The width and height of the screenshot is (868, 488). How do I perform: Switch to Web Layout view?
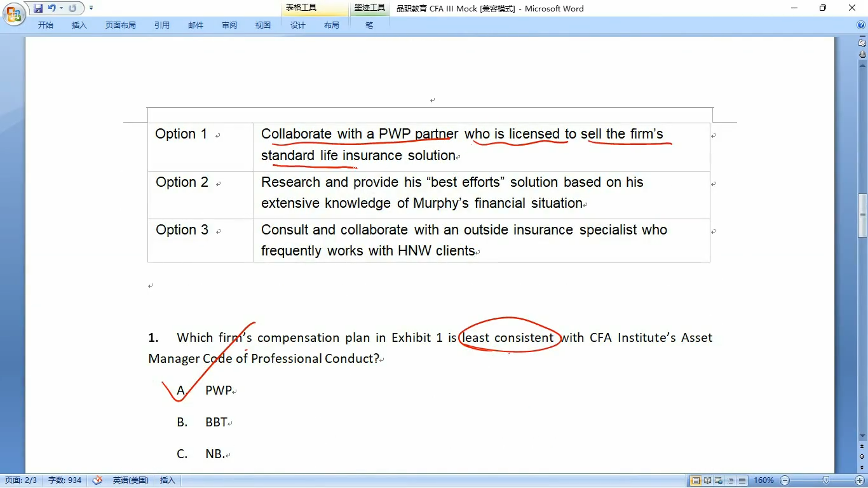click(x=719, y=480)
